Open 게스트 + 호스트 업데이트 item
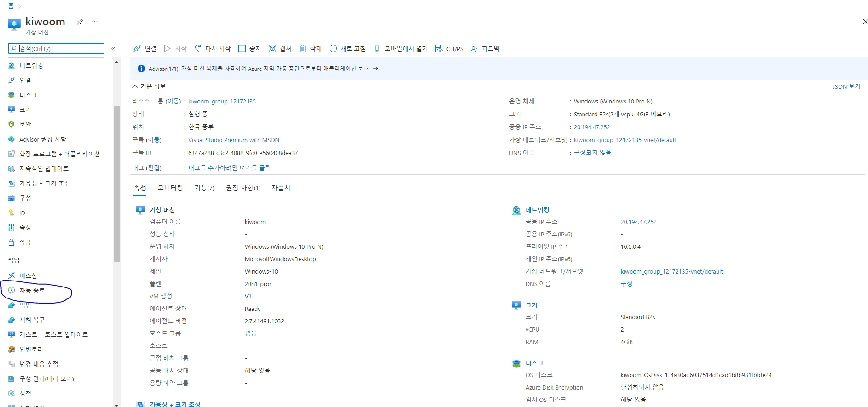The image size is (868, 407). [53, 334]
